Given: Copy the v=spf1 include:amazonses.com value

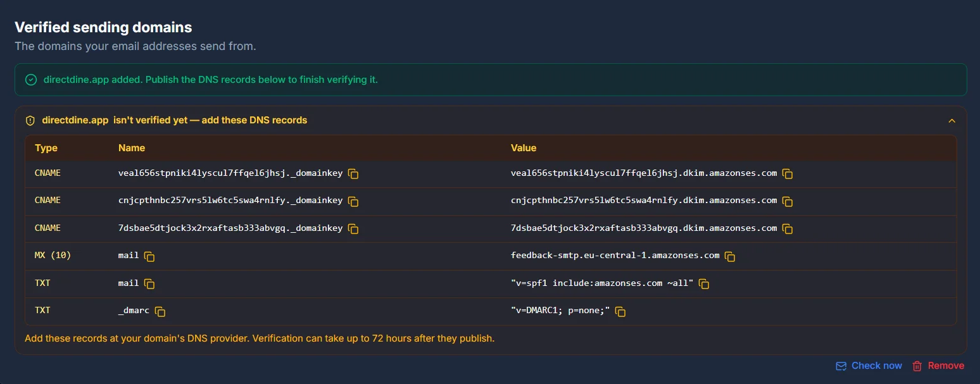Looking at the screenshot, I should (704, 284).
